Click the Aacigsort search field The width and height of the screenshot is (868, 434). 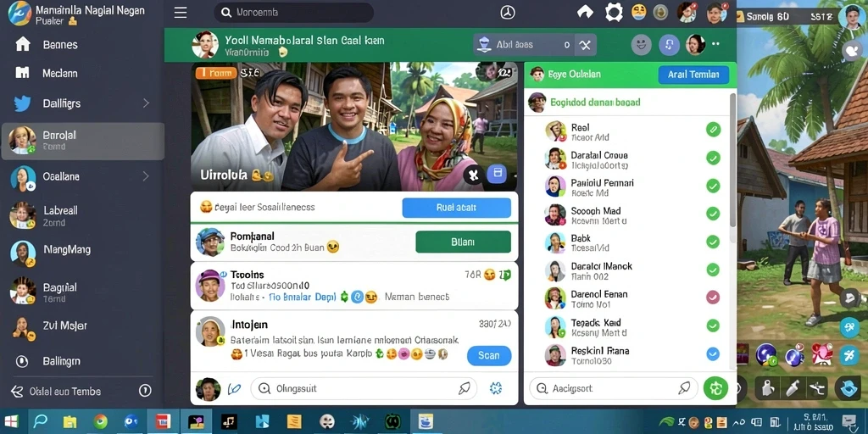click(614, 388)
